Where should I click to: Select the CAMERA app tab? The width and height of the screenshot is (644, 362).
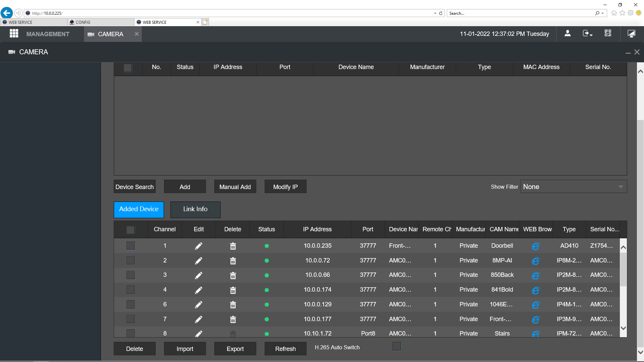110,34
